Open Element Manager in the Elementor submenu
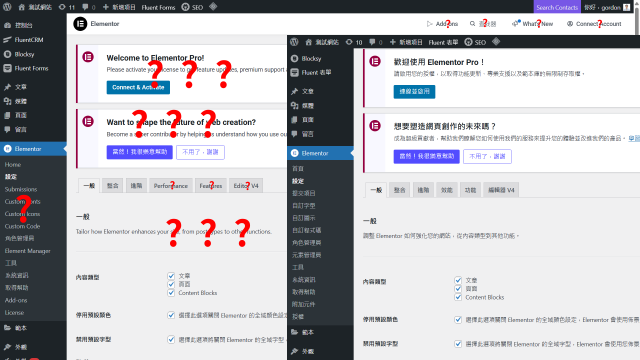Screen dimensions: 640x360 point(27,251)
